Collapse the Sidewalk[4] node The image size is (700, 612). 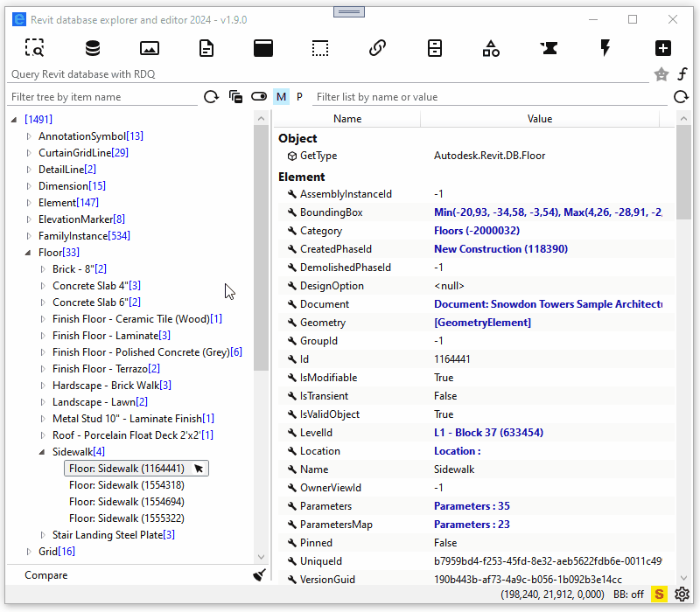[x=42, y=452]
